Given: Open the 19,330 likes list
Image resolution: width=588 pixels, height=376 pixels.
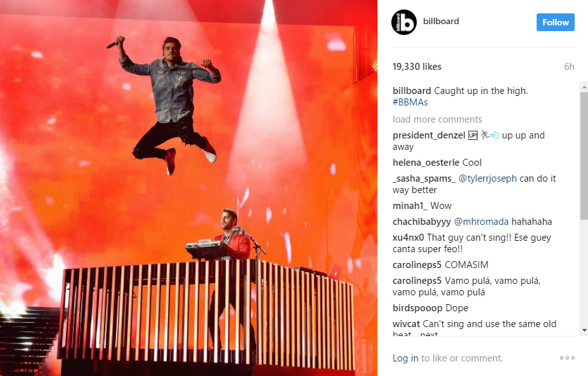Looking at the screenshot, I should tap(417, 67).
